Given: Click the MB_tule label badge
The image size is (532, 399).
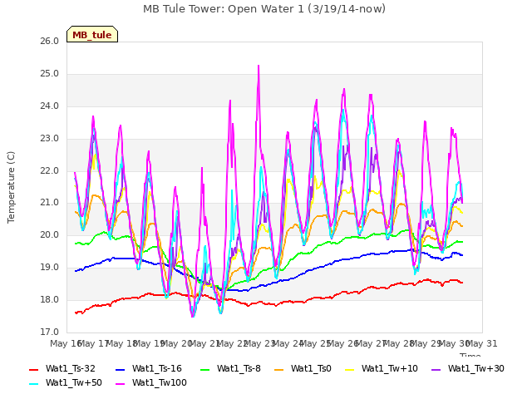Looking at the screenshot, I should point(92,34).
